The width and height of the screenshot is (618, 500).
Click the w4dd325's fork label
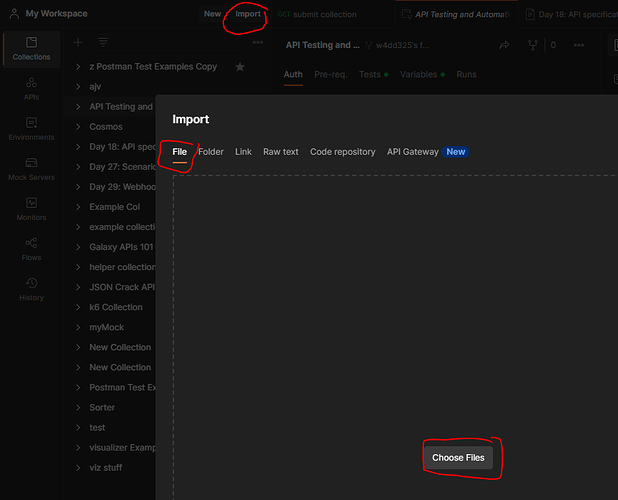pyautogui.click(x=397, y=45)
